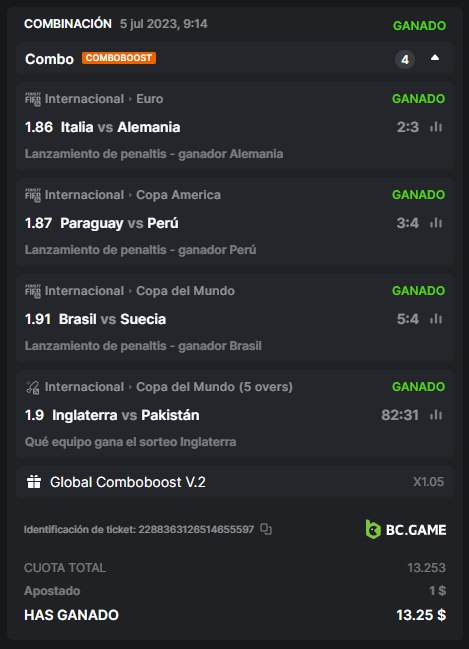
Task: Click the Global Comboboost V.2 row
Action: (235, 482)
